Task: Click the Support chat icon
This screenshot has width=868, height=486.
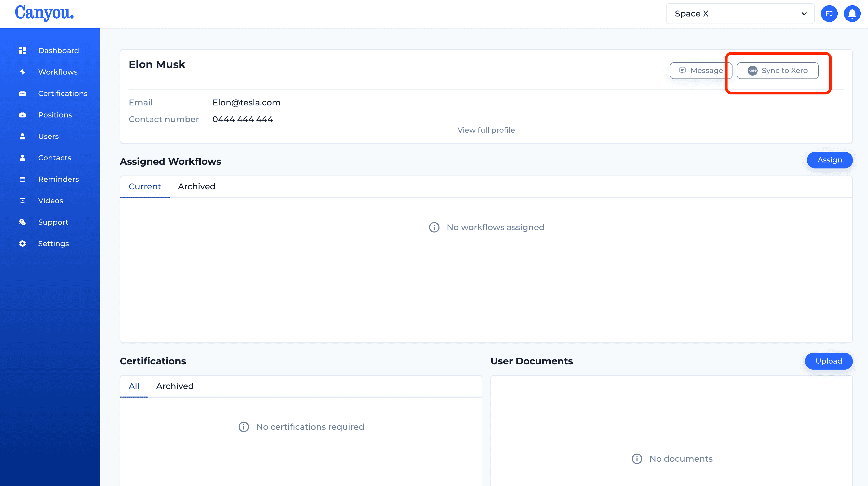Action: pos(22,222)
